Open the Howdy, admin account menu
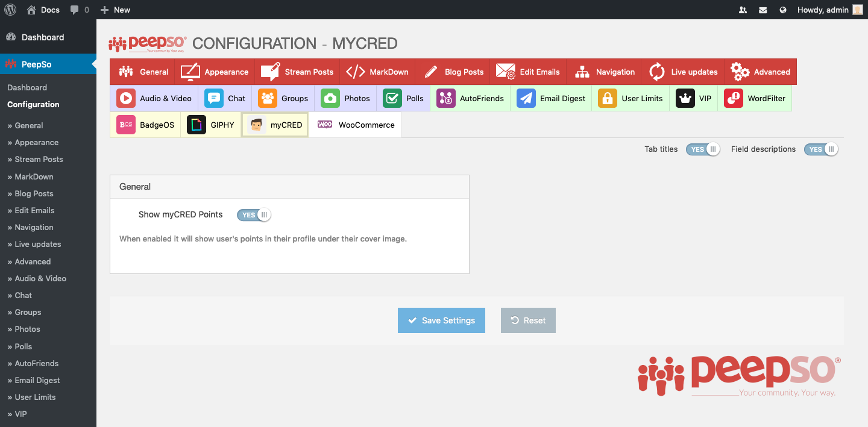868x427 pixels. [830, 10]
